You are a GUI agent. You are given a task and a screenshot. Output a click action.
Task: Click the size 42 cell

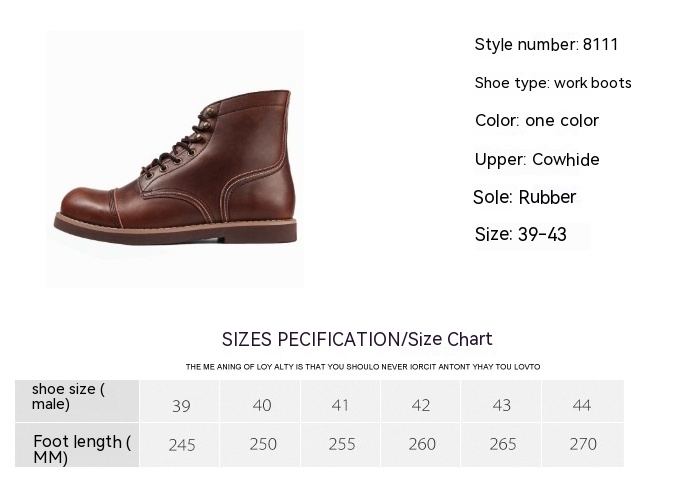point(421,405)
